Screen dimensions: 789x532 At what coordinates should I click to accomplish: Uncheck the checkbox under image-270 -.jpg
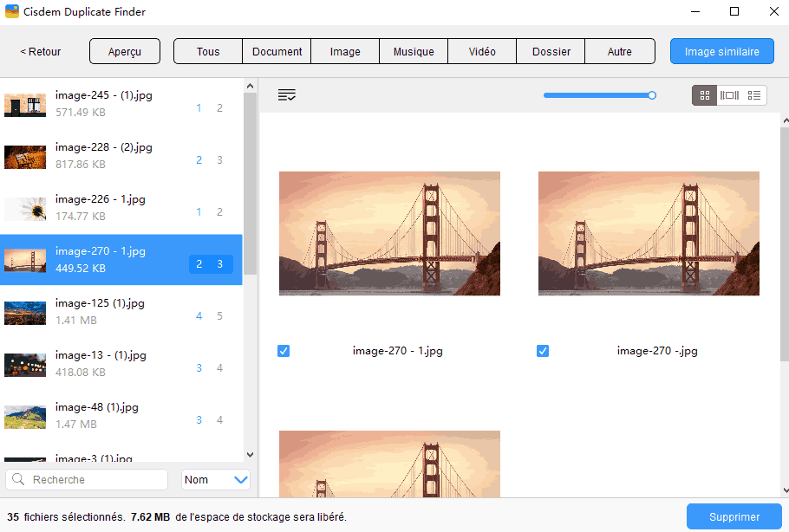pyautogui.click(x=543, y=351)
